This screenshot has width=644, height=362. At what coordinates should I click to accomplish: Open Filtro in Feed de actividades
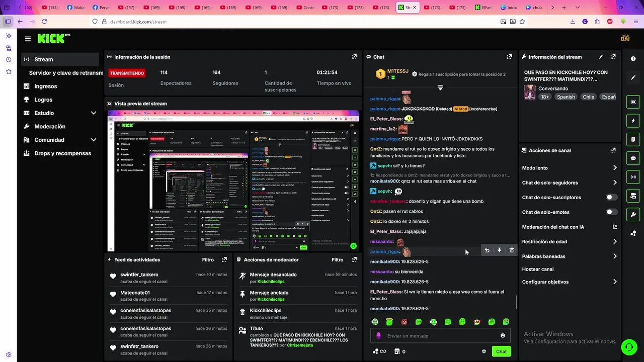click(x=208, y=260)
